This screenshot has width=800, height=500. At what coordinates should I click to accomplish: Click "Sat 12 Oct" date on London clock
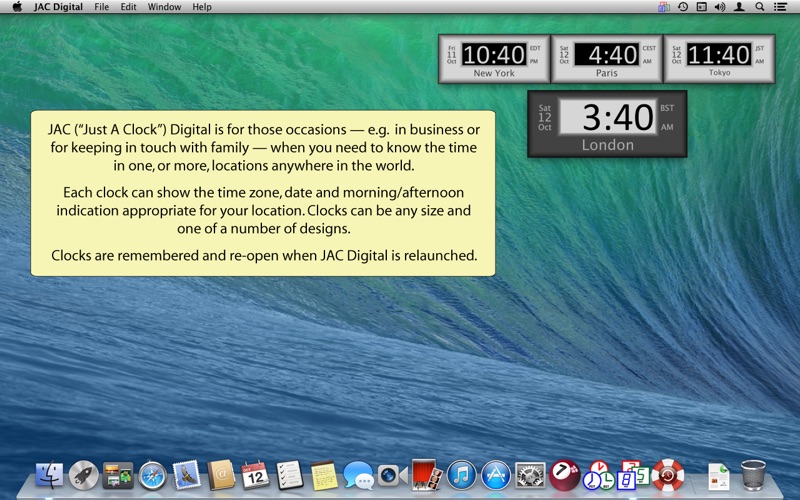(544, 117)
